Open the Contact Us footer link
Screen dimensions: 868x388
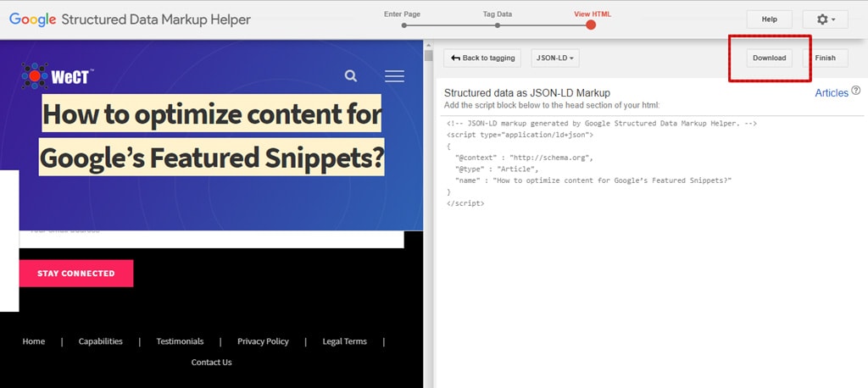tap(211, 363)
